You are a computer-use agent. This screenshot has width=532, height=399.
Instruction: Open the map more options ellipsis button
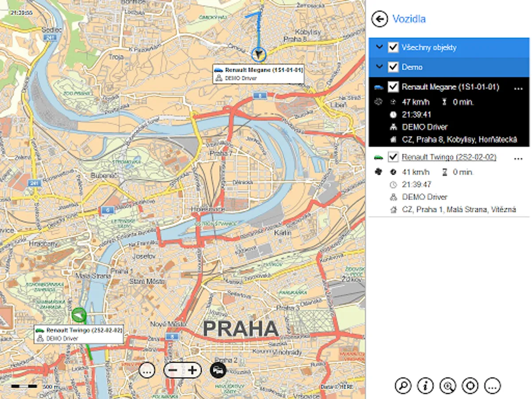147,370
